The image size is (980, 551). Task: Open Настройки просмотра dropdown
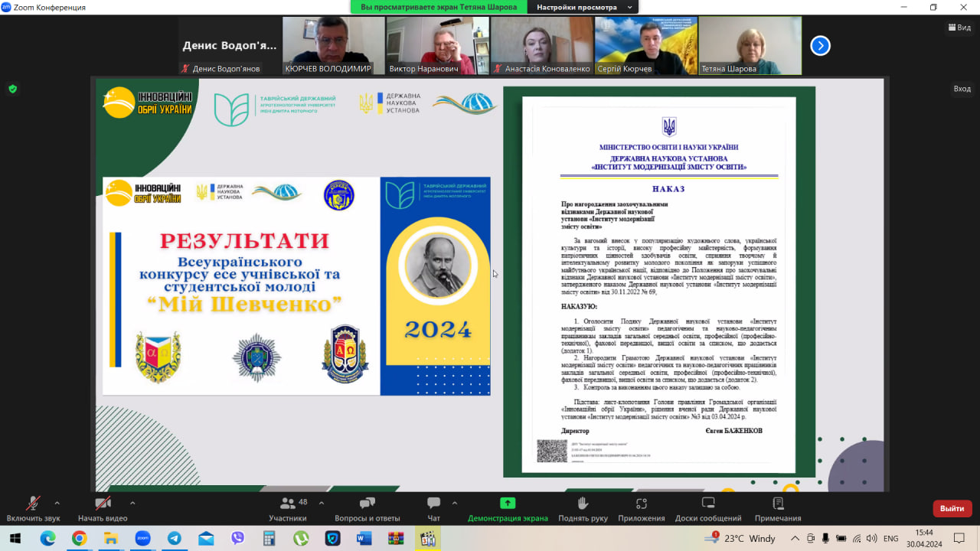tap(586, 7)
